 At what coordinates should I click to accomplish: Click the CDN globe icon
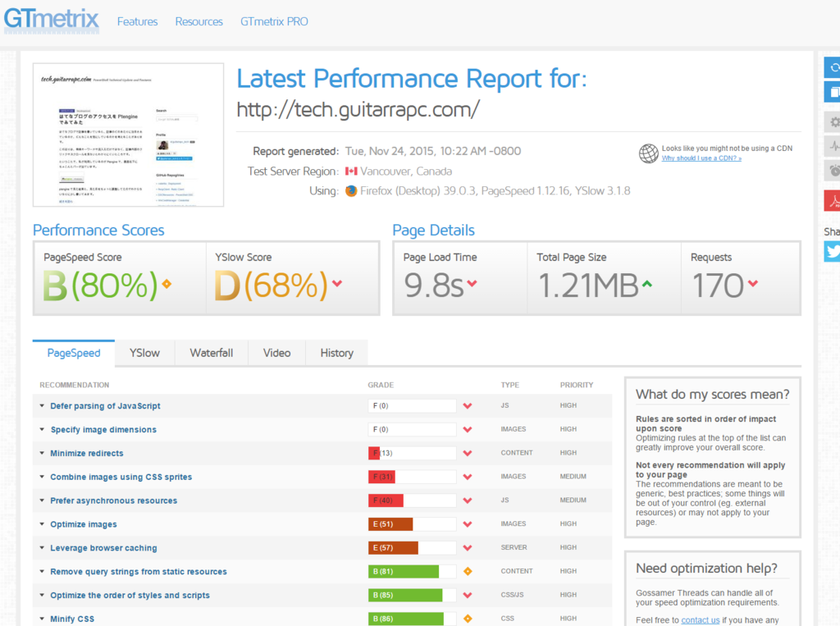pos(648,153)
